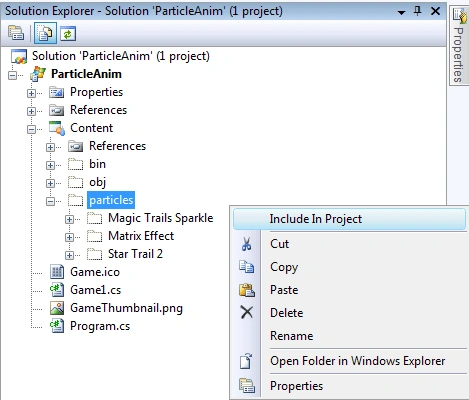Select the highlighted particles folder label
Viewport: 469px width, 400px height.
pyautogui.click(x=111, y=200)
